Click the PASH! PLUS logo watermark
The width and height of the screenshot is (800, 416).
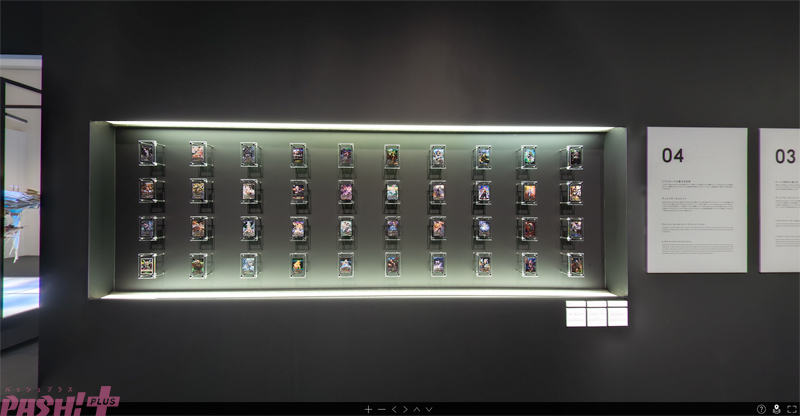pyautogui.click(x=58, y=399)
